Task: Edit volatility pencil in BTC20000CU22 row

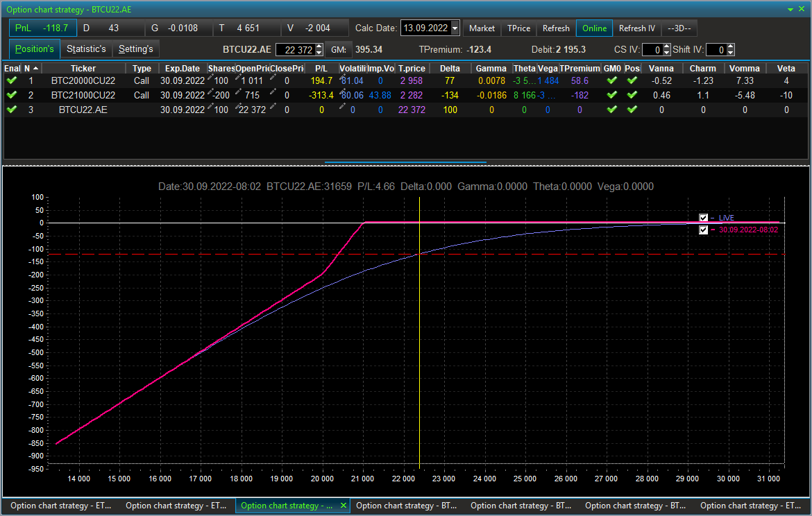Action: point(342,78)
